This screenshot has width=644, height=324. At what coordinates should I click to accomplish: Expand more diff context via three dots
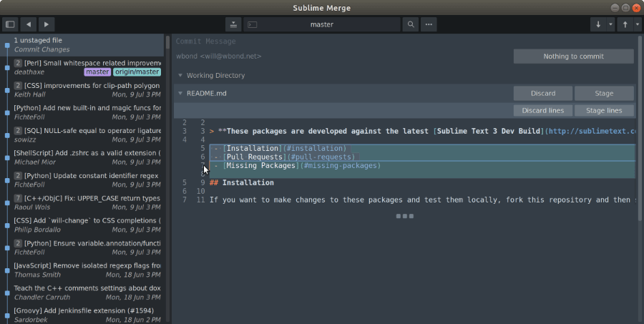(404, 215)
